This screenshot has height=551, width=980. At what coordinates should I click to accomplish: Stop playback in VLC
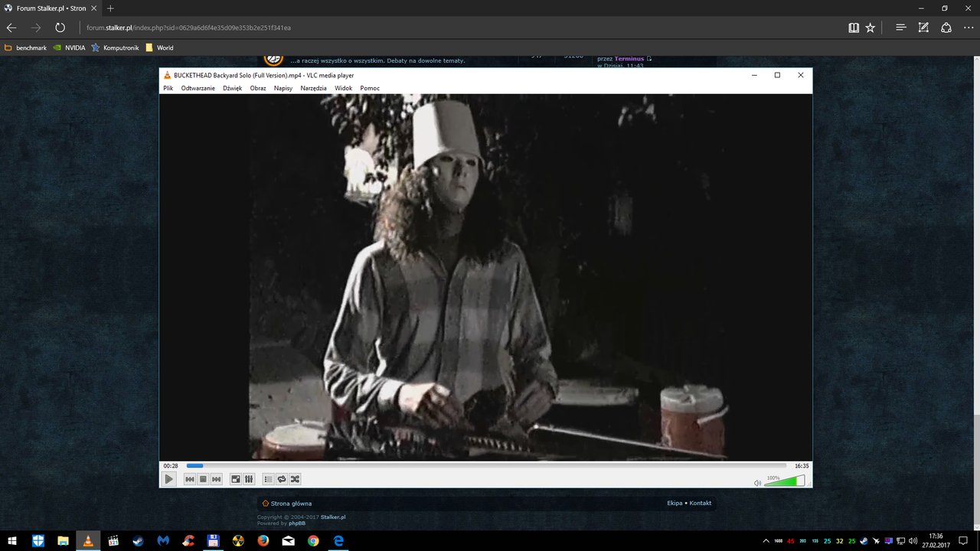(x=203, y=479)
